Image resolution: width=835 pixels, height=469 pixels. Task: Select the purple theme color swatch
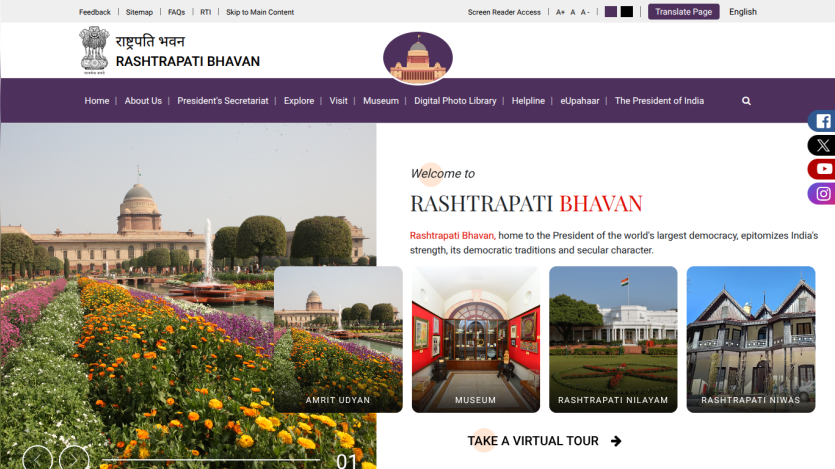[x=611, y=12]
